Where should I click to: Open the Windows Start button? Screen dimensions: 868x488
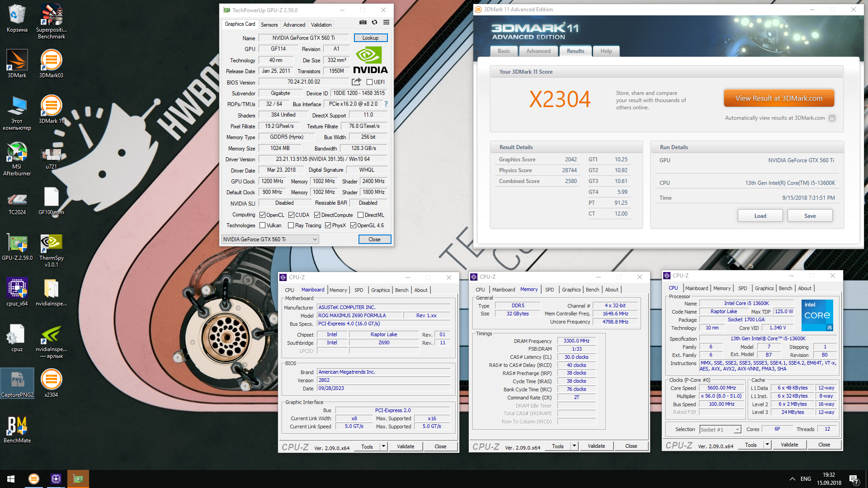tap(11, 479)
